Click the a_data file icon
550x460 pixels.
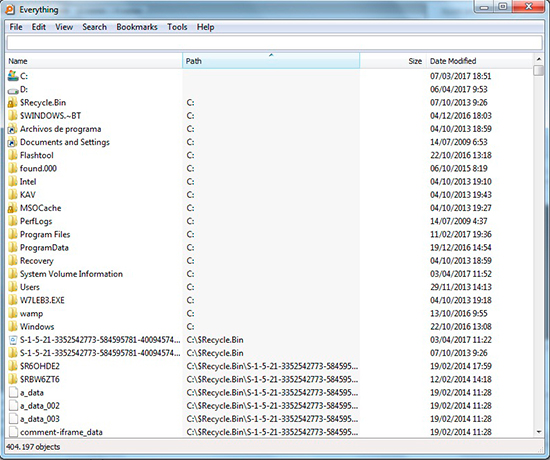(x=13, y=393)
